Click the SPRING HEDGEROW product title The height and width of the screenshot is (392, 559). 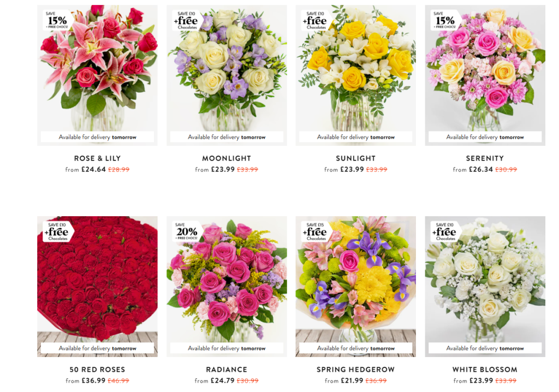pos(356,370)
